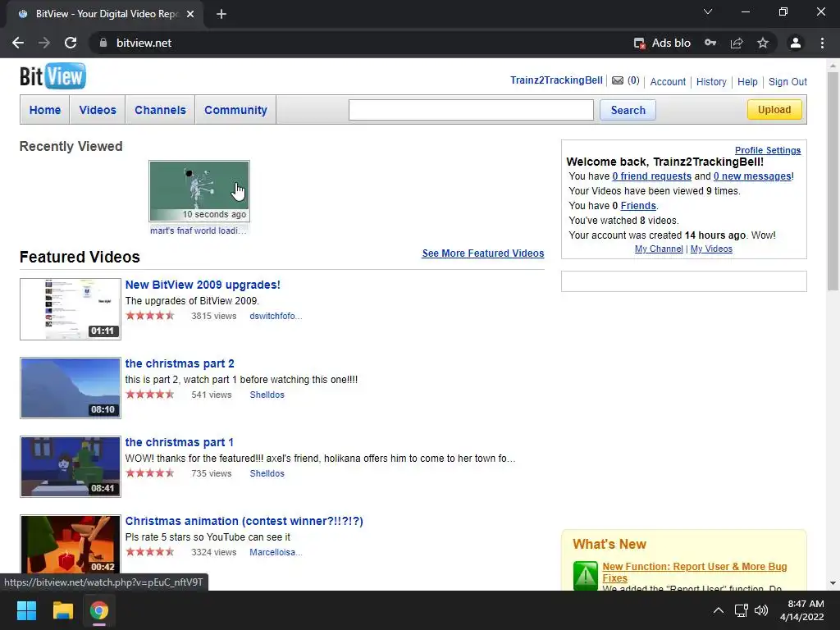The image size is (840, 630).
Task: Click the password key icon
Action: pos(710,43)
